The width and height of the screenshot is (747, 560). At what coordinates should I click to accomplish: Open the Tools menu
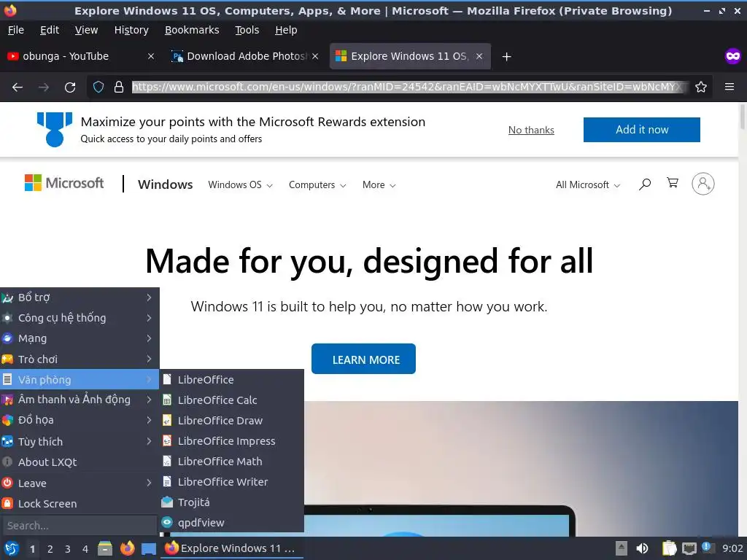[247, 30]
